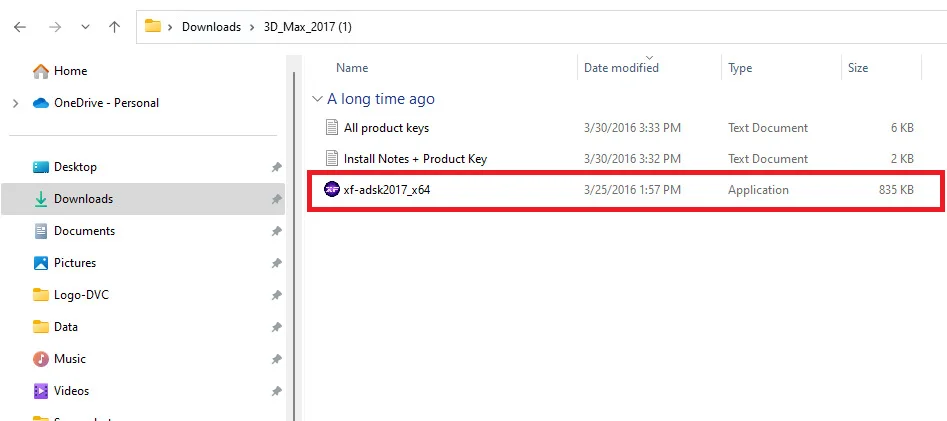This screenshot has width=947, height=421.
Task: Open Pictures in quick access
Action: pos(65,263)
